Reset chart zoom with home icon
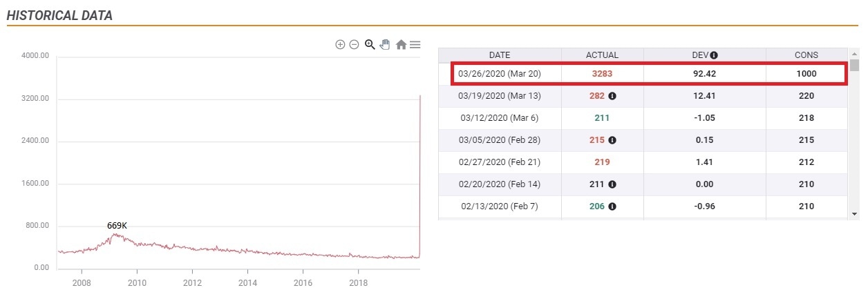Image resolution: width=868 pixels, height=299 pixels. coord(401,45)
